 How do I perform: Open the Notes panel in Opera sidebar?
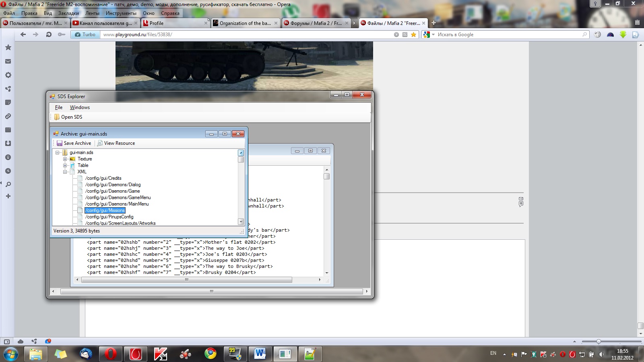(x=8, y=103)
